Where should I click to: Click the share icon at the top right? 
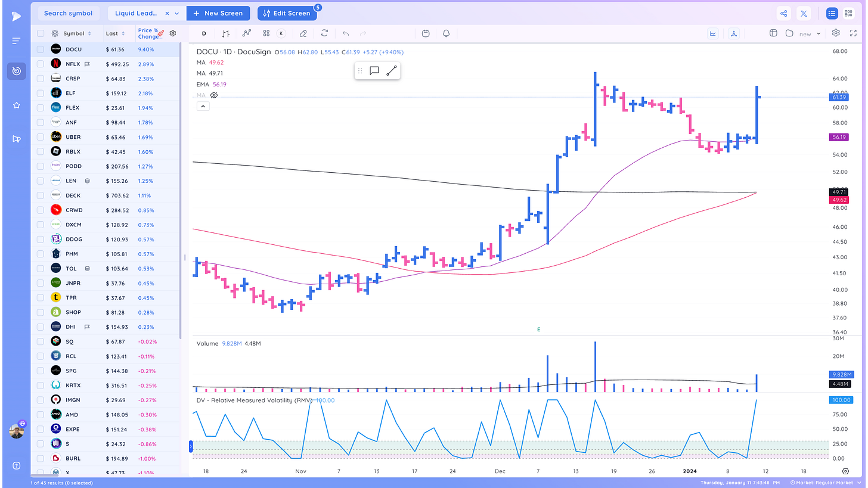coord(783,13)
